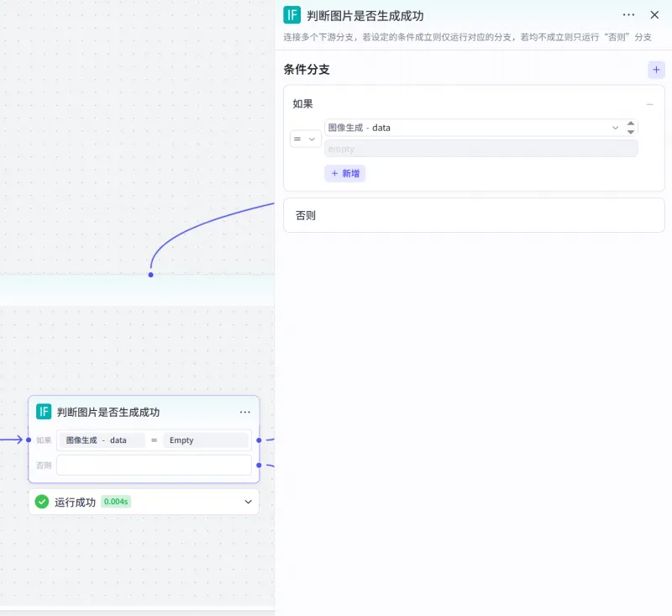Click the IF icon in the config panel header
Viewport: 672px width, 616px height.
[x=291, y=14]
